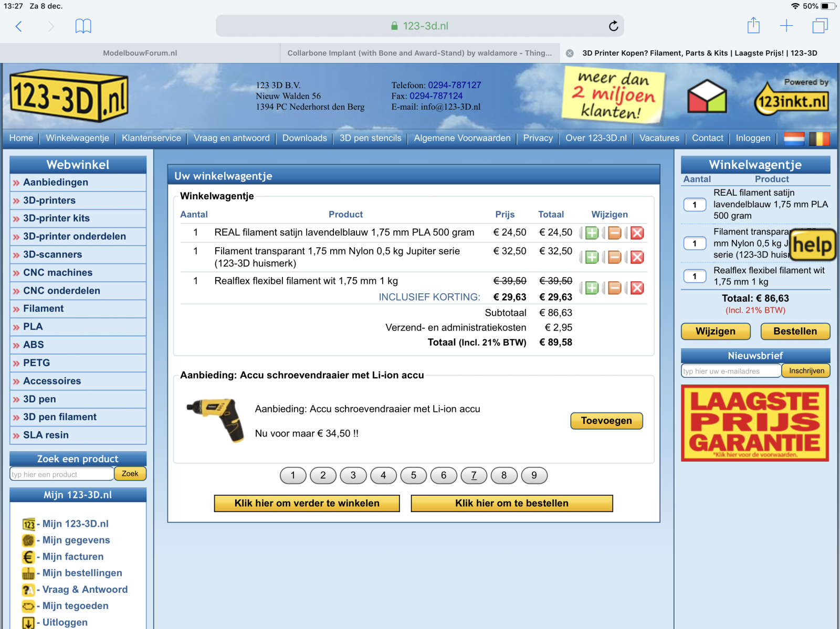
Task: Click Klik hier om verder te winkelen
Action: (x=307, y=504)
